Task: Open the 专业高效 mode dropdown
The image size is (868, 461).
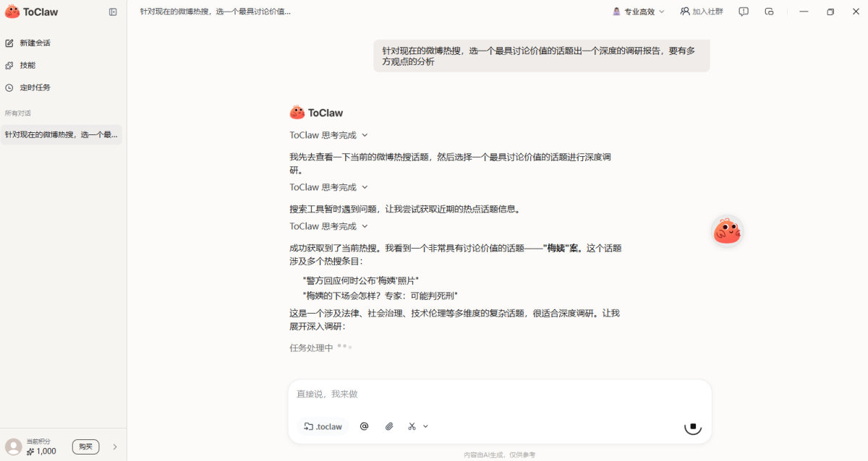Action: 639,12
